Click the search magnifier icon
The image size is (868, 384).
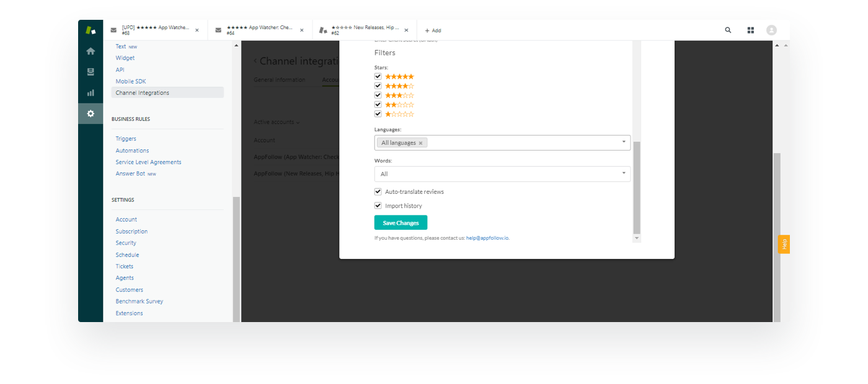click(x=728, y=30)
